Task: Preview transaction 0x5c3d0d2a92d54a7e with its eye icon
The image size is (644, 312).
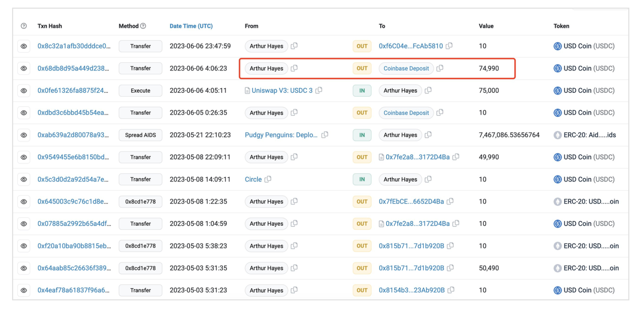Action: coord(24,179)
